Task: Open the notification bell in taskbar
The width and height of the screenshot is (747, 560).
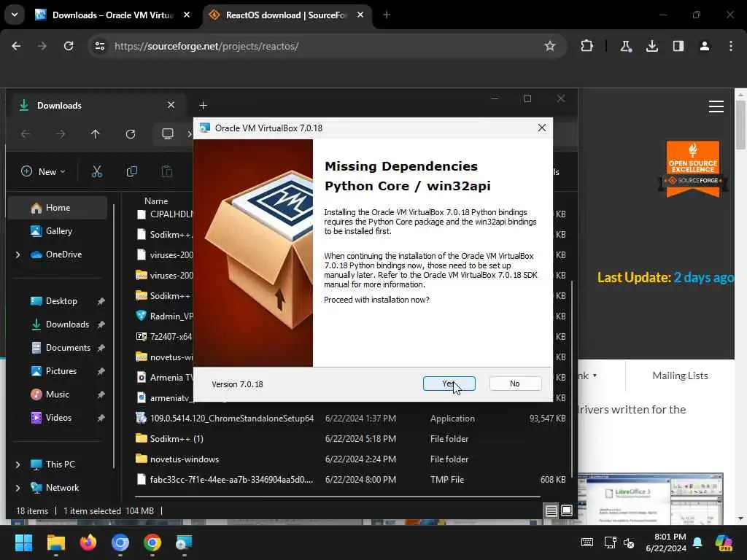Action: 697,542
